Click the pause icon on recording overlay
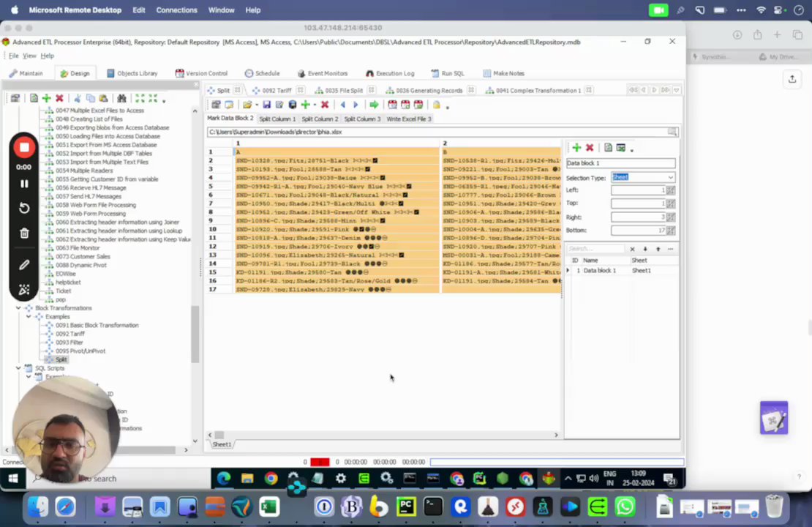 point(24,184)
